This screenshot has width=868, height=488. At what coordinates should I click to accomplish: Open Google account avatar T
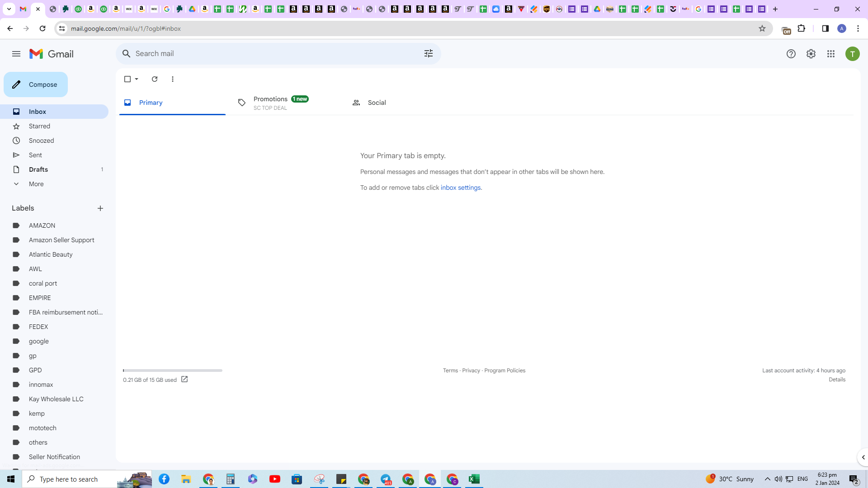click(x=853, y=54)
